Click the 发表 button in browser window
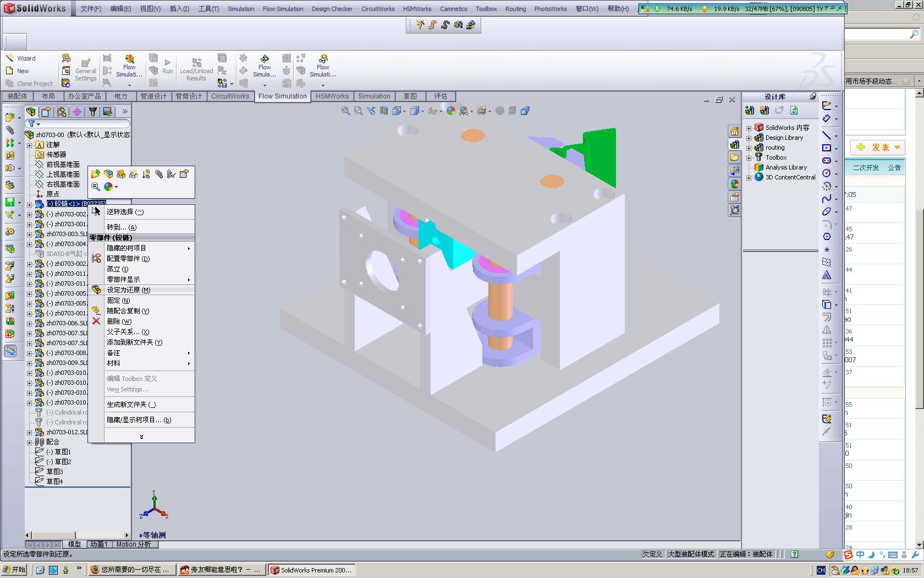 (878, 147)
